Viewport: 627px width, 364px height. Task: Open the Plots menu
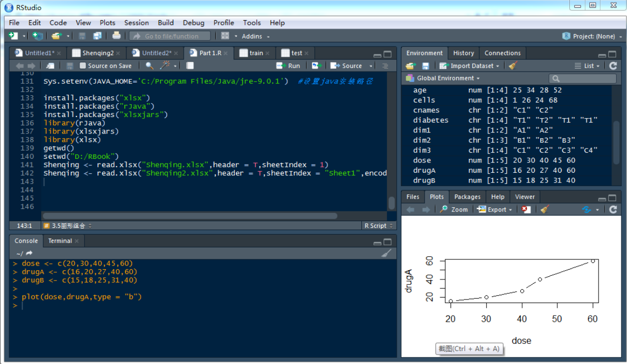(107, 23)
